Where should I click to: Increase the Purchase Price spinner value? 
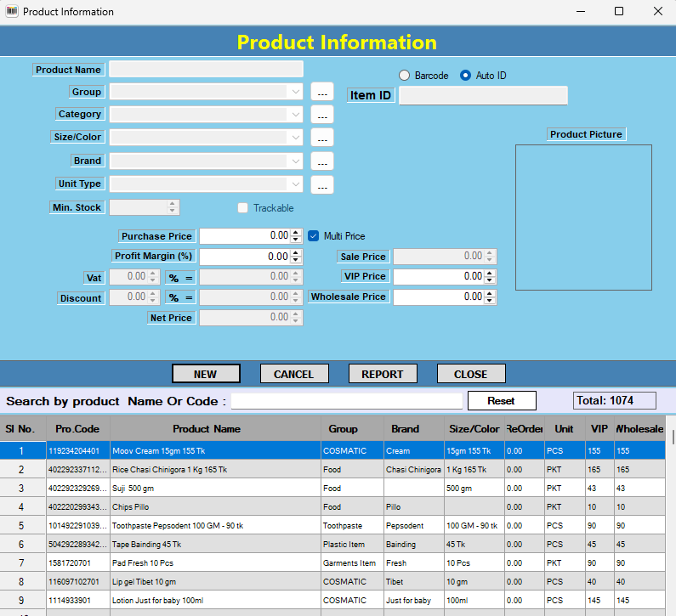(296, 232)
